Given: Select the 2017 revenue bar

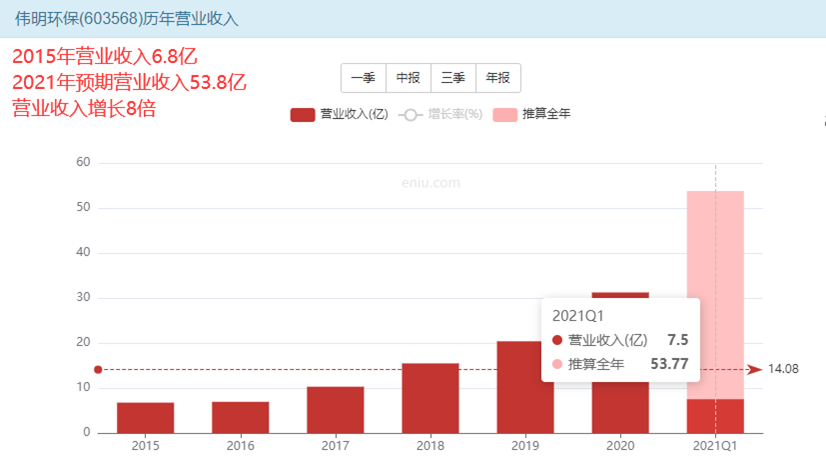Looking at the screenshot, I should [x=335, y=410].
